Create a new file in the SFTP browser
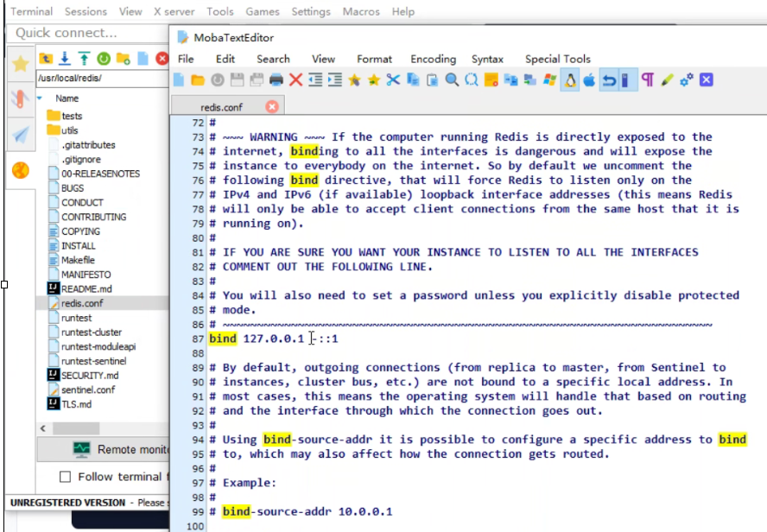 click(143, 59)
